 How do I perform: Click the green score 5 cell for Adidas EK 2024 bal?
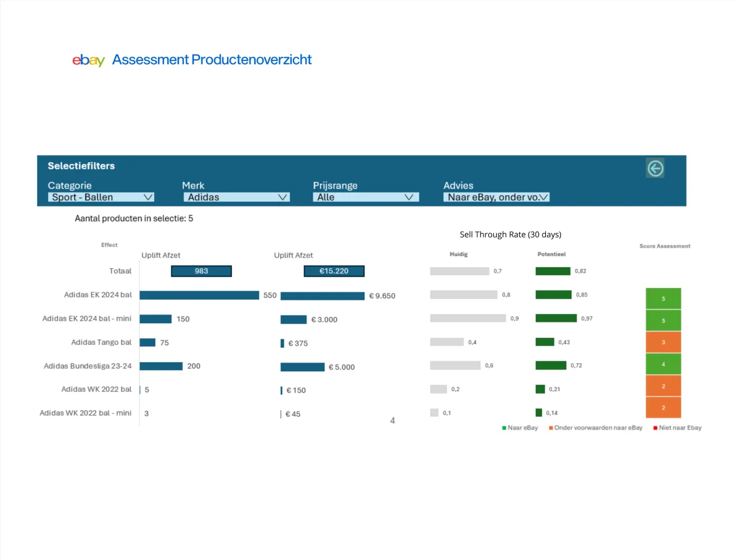coord(664,299)
